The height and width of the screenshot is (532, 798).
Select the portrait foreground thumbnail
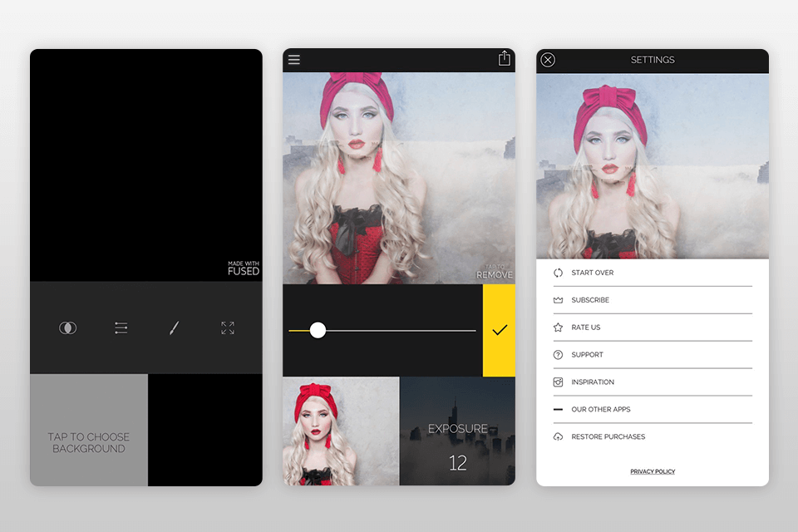(341, 431)
